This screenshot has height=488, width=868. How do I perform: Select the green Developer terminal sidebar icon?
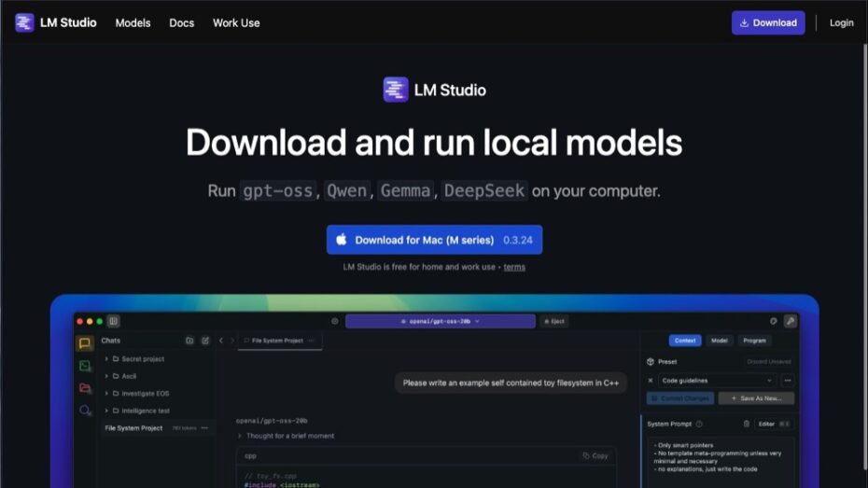tap(85, 366)
